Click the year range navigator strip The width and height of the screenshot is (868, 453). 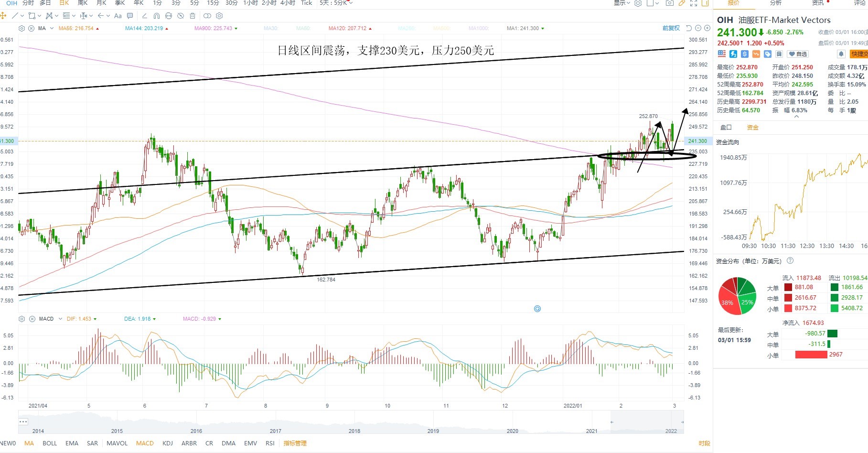[x=351, y=422]
